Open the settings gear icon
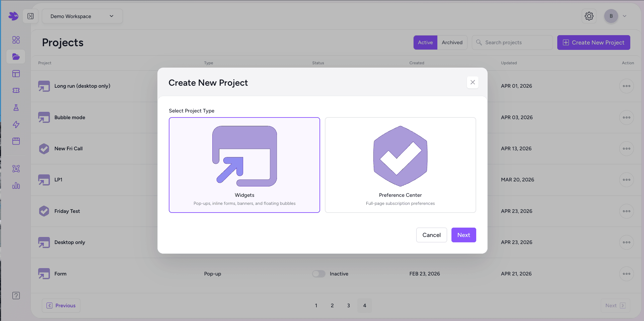Screen dimensions: 644x321 pyautogui.click(x=589, y=16)
